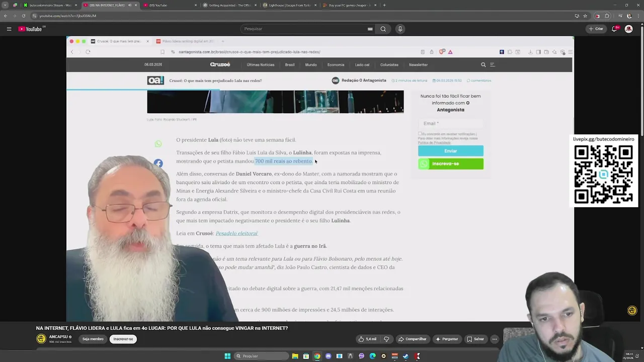Click the Redação O Antagonista author name
Image resolution: width=644 pixels, height=362 pixels.
point(364,80)
